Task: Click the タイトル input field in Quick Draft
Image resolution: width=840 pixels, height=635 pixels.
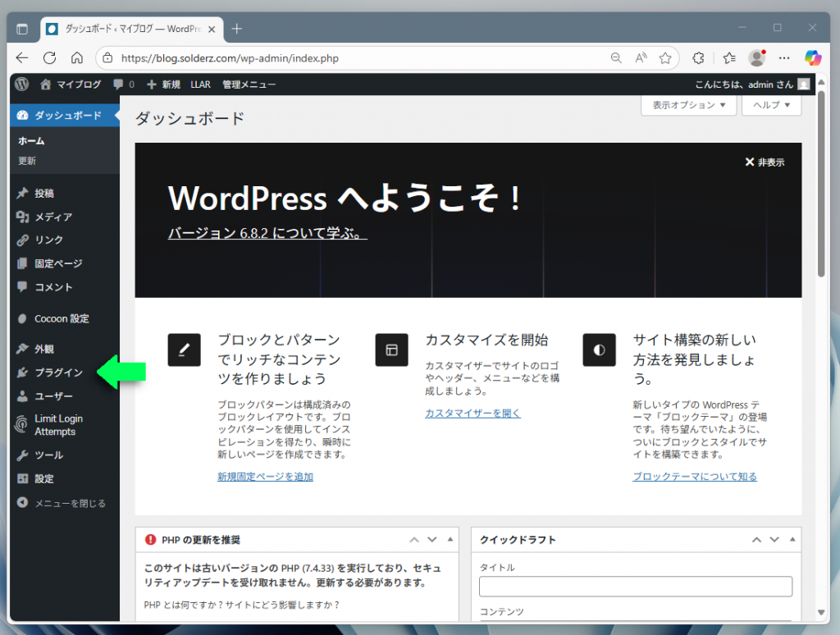Action: click(x=636, y=586)
